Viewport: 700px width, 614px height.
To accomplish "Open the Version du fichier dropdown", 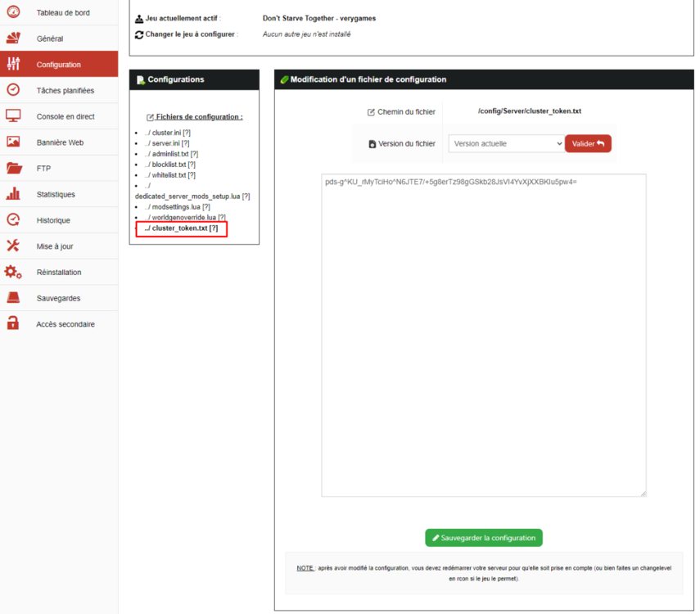I will point(505,143).
